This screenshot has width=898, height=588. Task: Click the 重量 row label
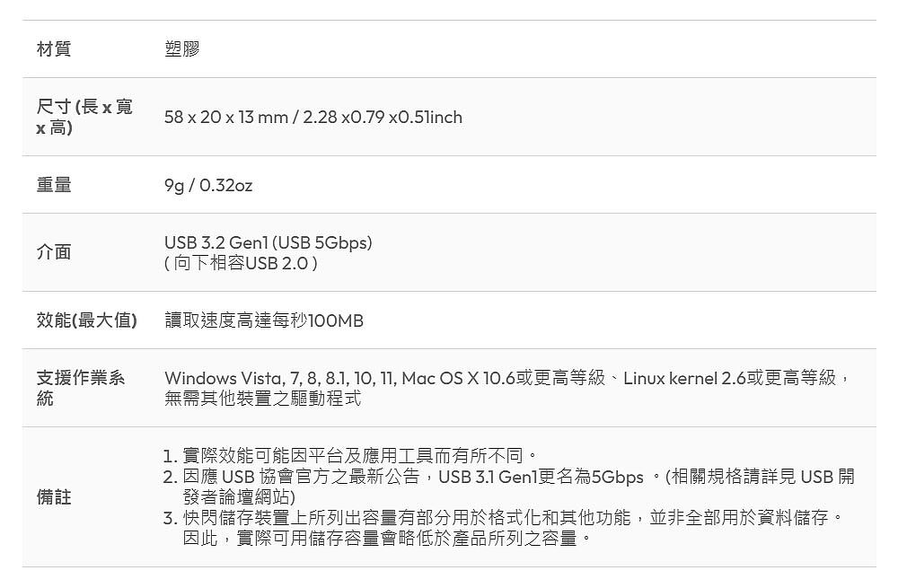pos(54,185)
